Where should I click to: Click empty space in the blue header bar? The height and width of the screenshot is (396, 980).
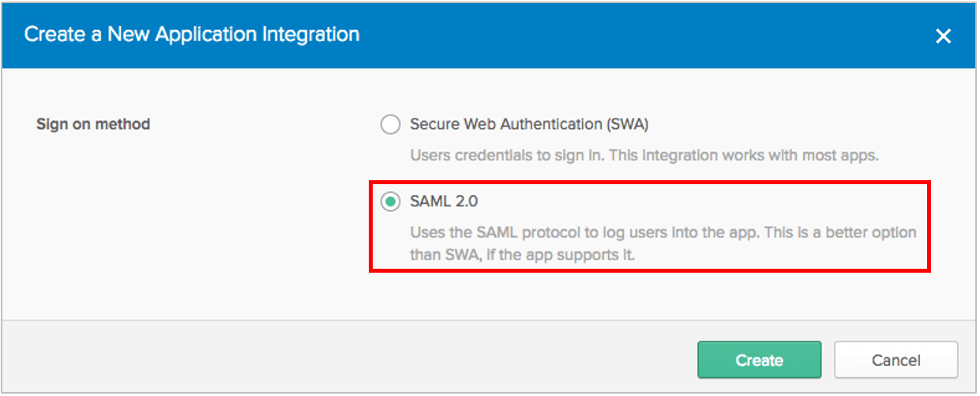632,35
